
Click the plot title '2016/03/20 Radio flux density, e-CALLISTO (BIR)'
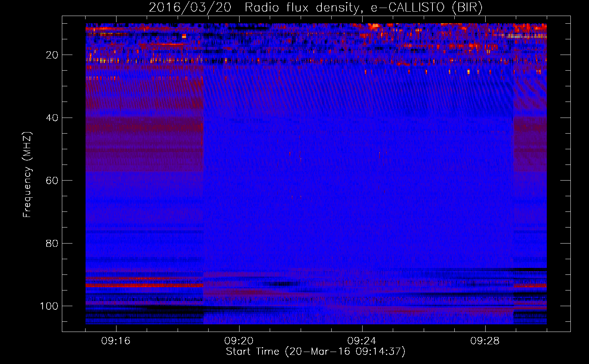click(x=316, y=8)
